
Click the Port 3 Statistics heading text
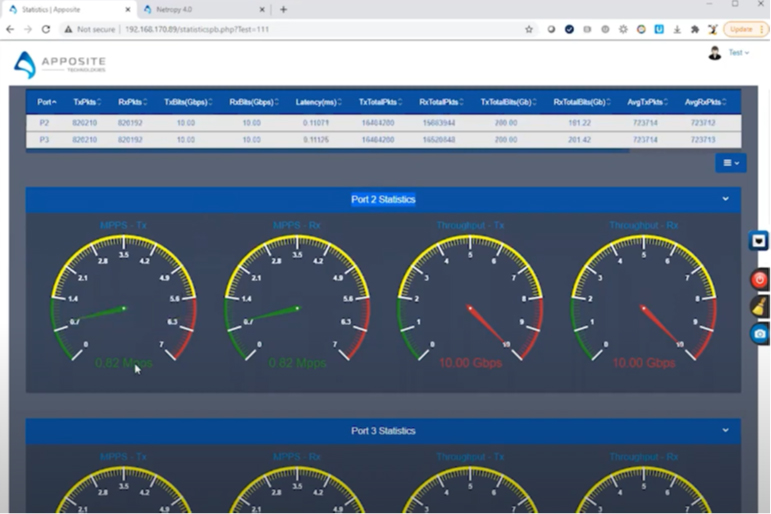(383, 431)
